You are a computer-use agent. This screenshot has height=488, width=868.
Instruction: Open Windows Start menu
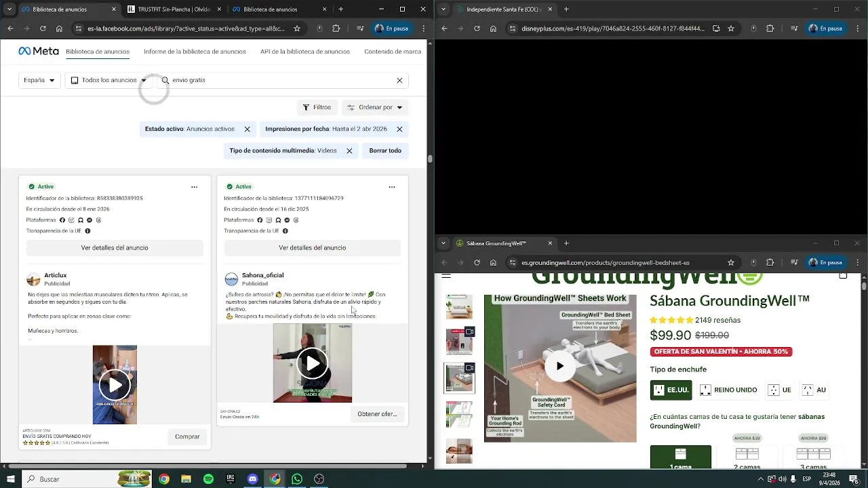point(11,479)
